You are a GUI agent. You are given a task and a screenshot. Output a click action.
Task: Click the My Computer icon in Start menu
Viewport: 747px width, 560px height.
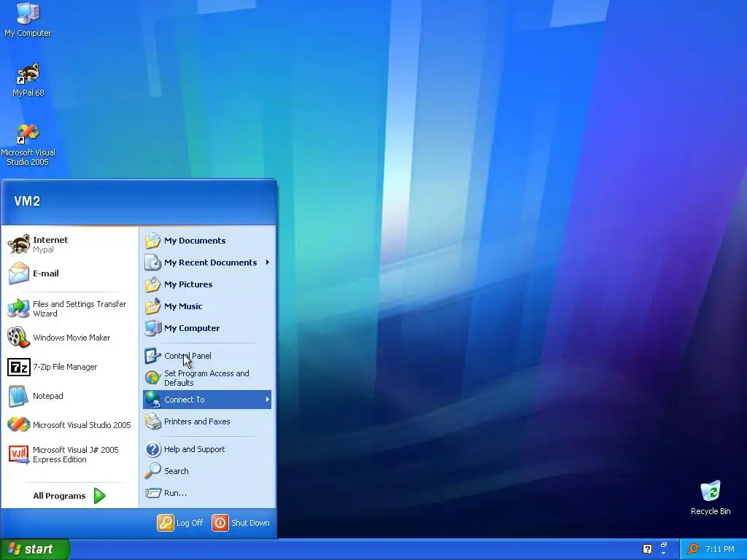(152, 328)
